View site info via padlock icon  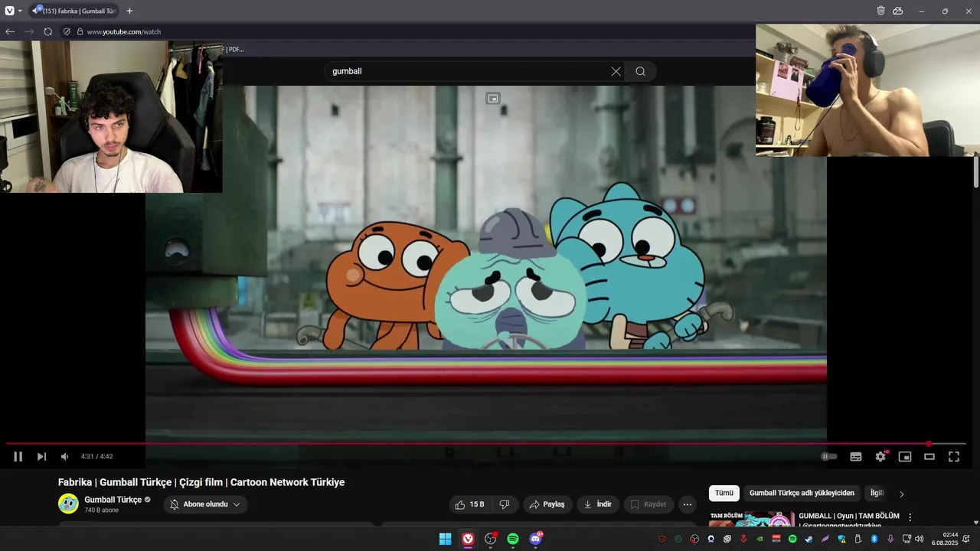click(x=80, y=31)
